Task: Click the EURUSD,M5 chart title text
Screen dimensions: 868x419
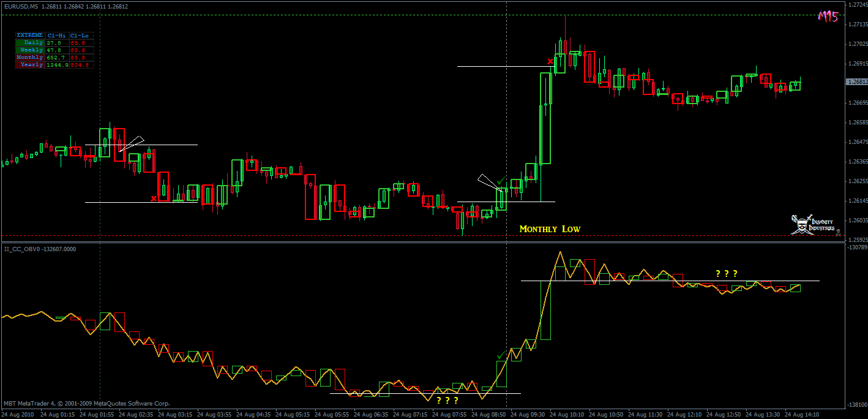Action: tap(21, 7)
